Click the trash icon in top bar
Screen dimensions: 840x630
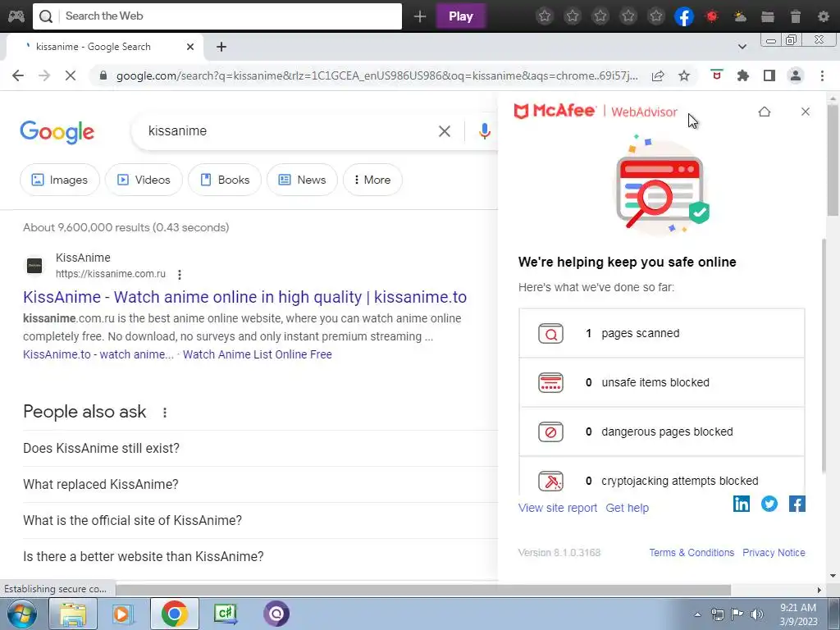pos(796,16)
